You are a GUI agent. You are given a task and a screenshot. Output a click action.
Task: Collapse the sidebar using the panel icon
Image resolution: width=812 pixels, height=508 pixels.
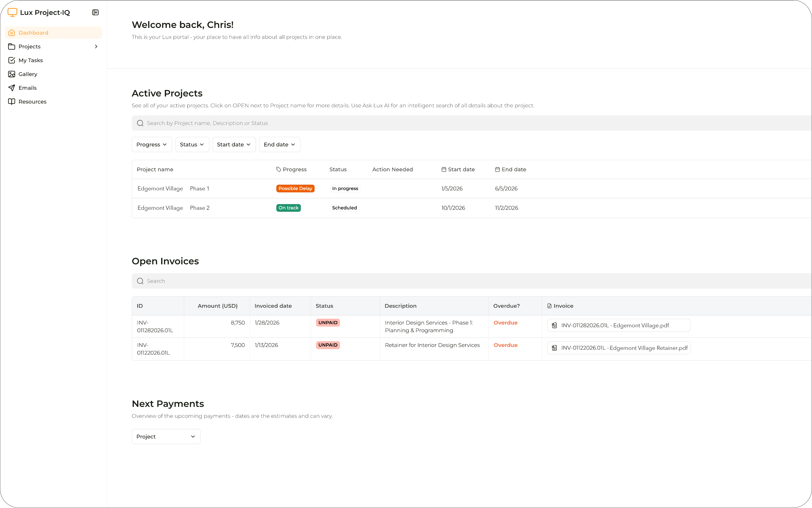pos(95,12)
